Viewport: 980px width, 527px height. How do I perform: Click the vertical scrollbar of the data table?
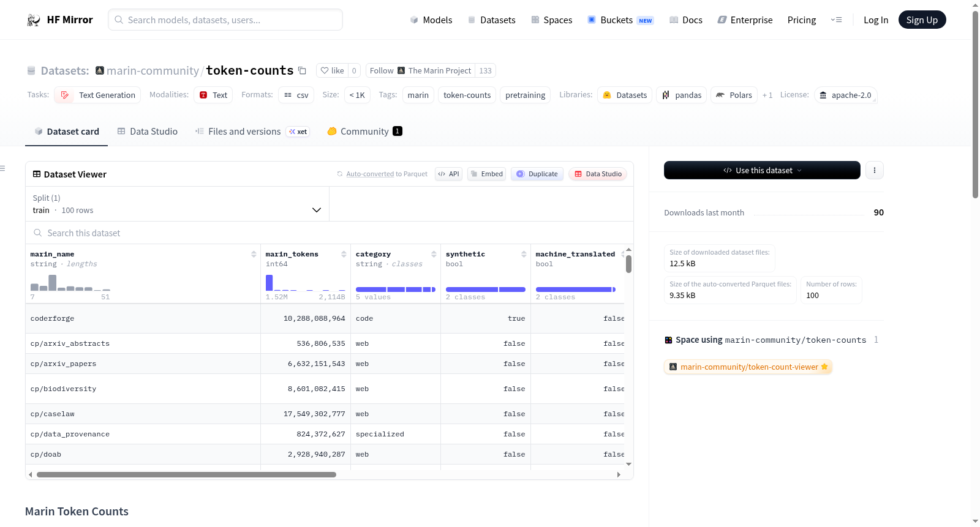[628, 264]
